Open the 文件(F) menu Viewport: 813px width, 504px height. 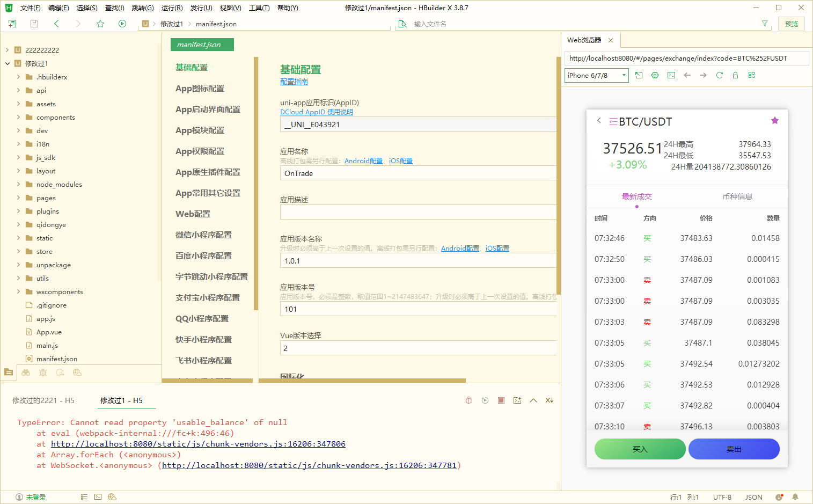click(x=30, y=8)
